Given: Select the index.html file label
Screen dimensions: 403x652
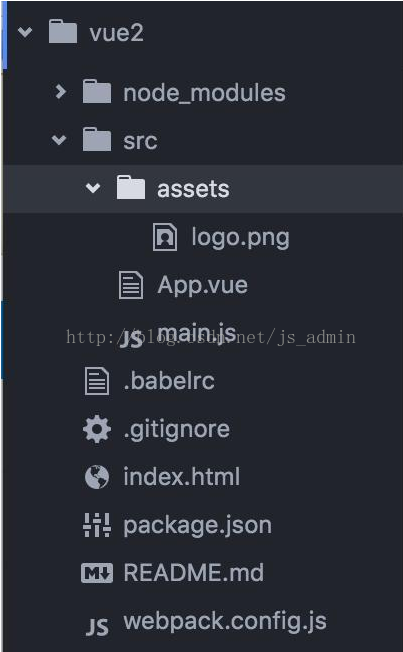Looking at the screenshot, I should (182, 477).
